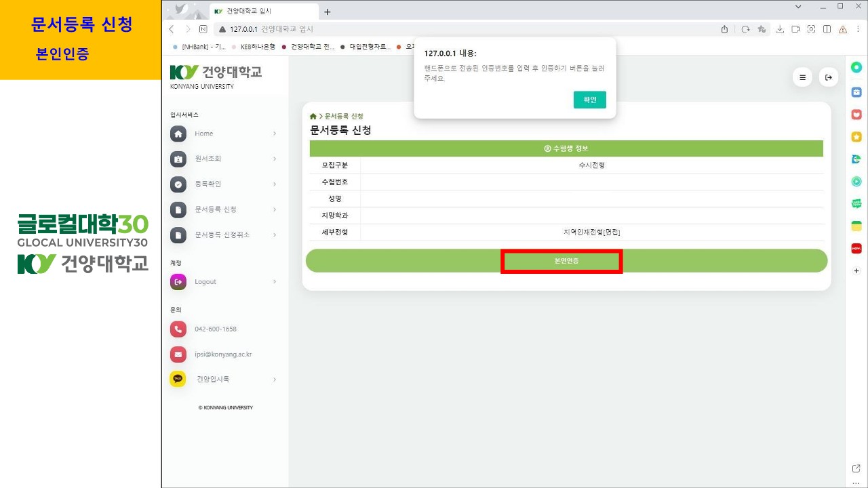The image size is (868, 488).
Task: Expand the 문서등록 신청 menu chevron
Action: pyautogui.click(x=275, y=209)
